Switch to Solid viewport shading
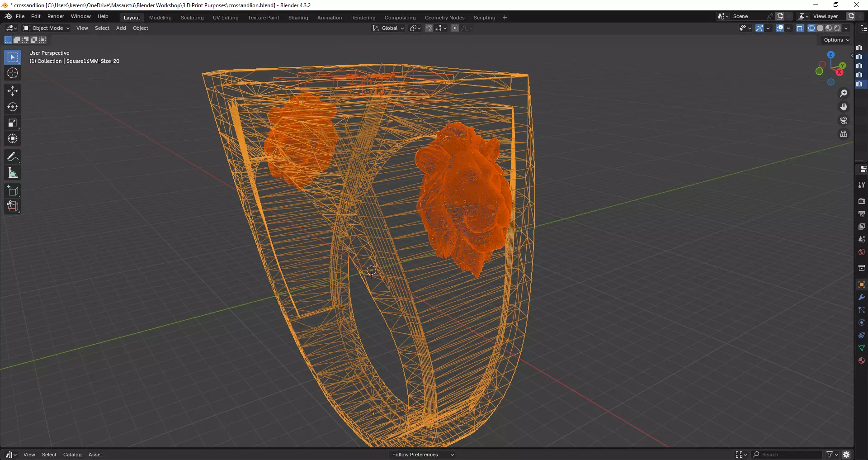868x460 pixels. [x=820, y=28]
